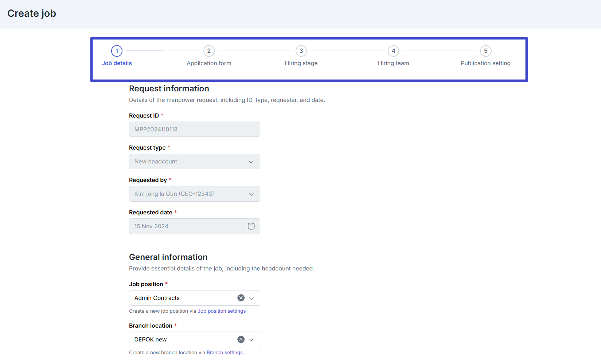Clear the DEPOK new branch selection
Viewport: 601px width, 364px height.
241,340
